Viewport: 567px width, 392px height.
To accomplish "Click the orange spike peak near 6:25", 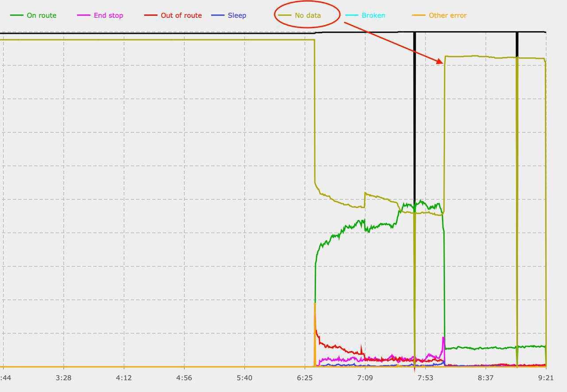I will pyautogui.click(x=315, y=304).
